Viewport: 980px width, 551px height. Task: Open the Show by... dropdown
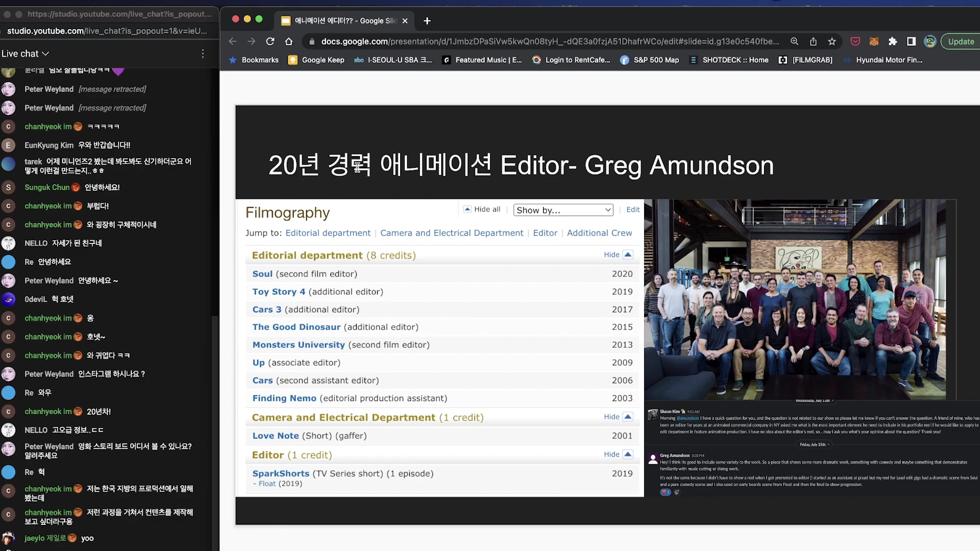pos(563,210)
